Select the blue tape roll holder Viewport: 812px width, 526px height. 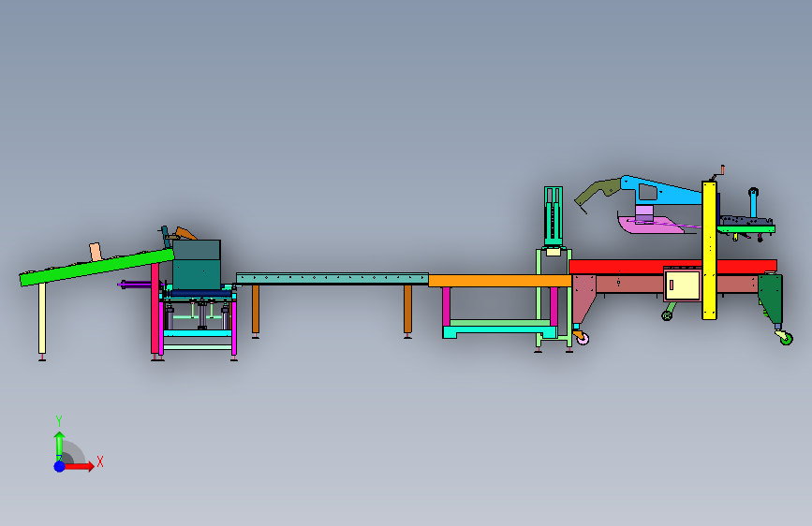click(753, 202)
